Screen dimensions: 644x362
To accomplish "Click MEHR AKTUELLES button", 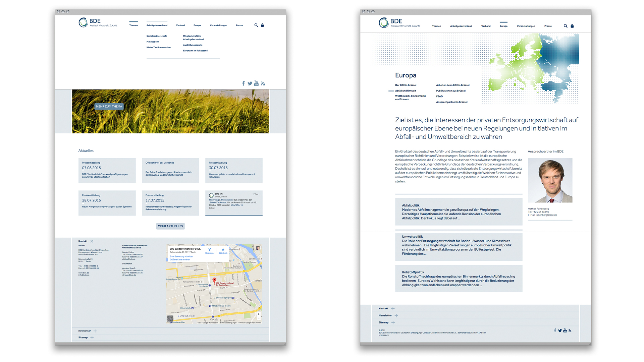I will (170, 226).
